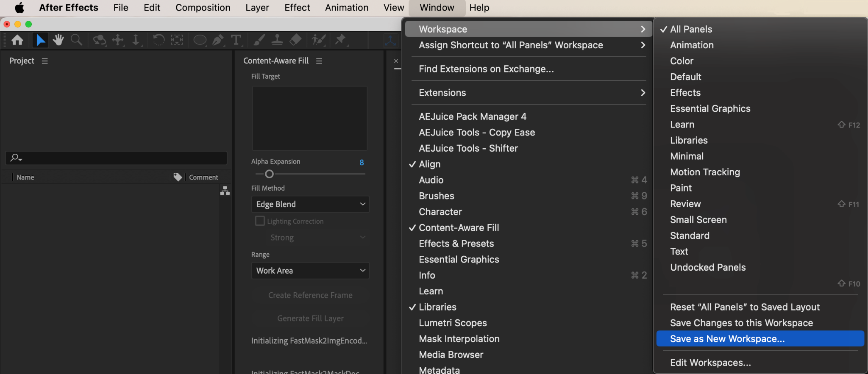This screenshot has height=374, width=868.
Task: Toggle the Content-Aware Fill panel menu item
Action: click(459, 228)
